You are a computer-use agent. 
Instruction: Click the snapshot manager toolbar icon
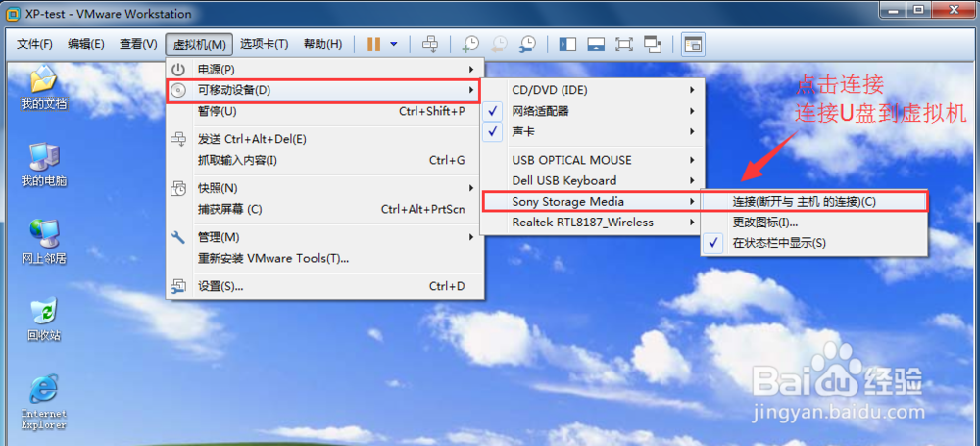pyautogui.click(x=527, y=44)
